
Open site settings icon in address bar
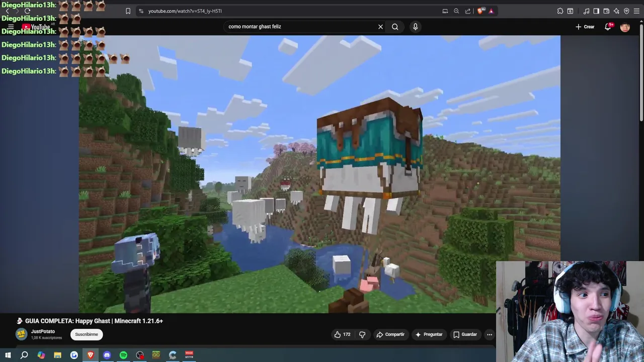141,11
